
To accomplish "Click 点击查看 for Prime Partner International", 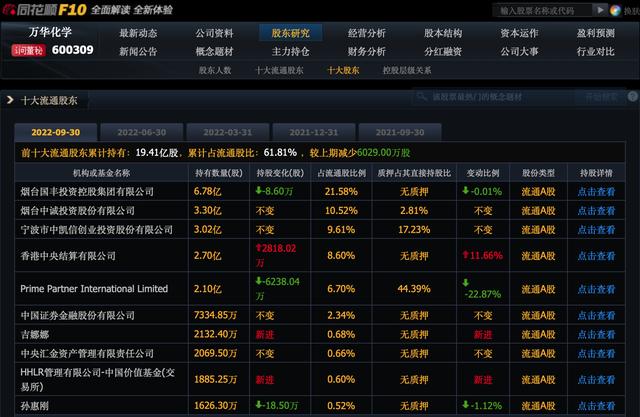I will click(596, 289).
